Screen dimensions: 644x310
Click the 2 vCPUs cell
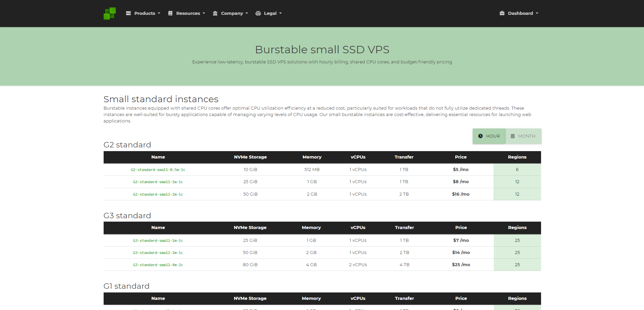click(x=358, y=264)
